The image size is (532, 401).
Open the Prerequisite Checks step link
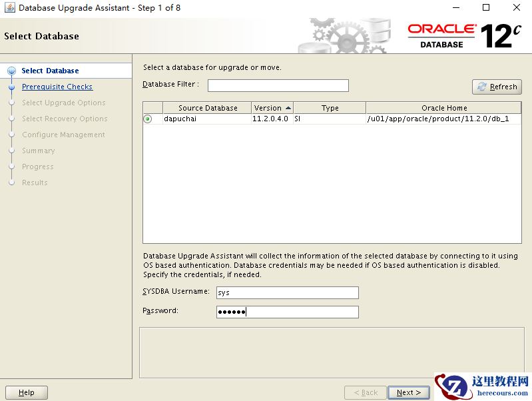point(57,87)
